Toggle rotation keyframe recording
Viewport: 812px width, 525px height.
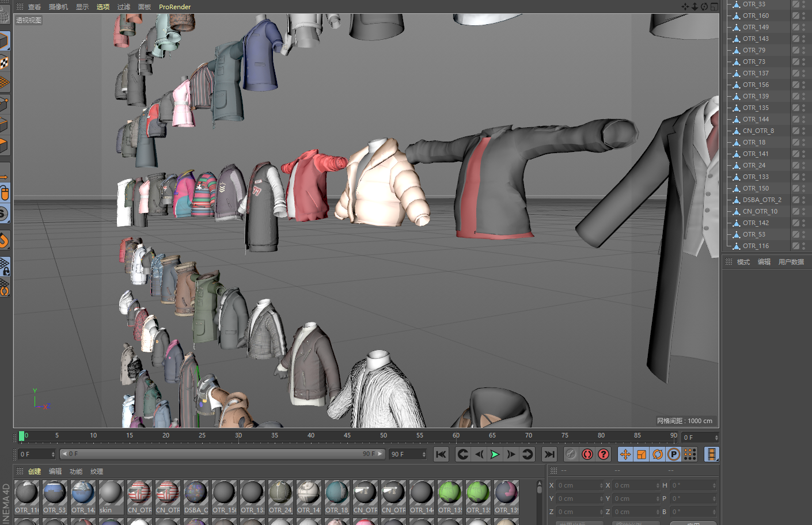click(658, 454)
